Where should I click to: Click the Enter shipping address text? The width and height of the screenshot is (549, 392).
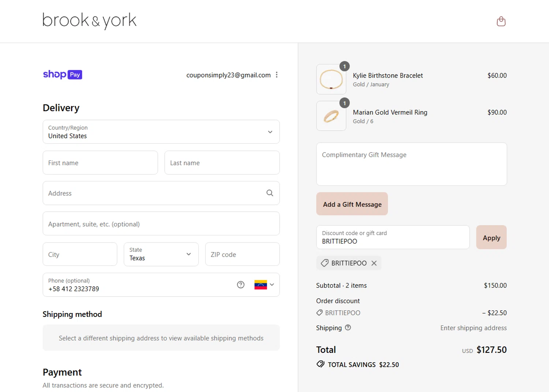point(473,328)
